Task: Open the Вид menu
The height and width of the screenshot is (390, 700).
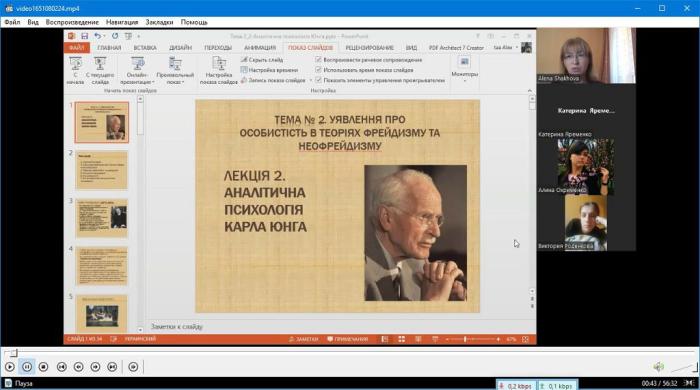Action: pos(33,22)
